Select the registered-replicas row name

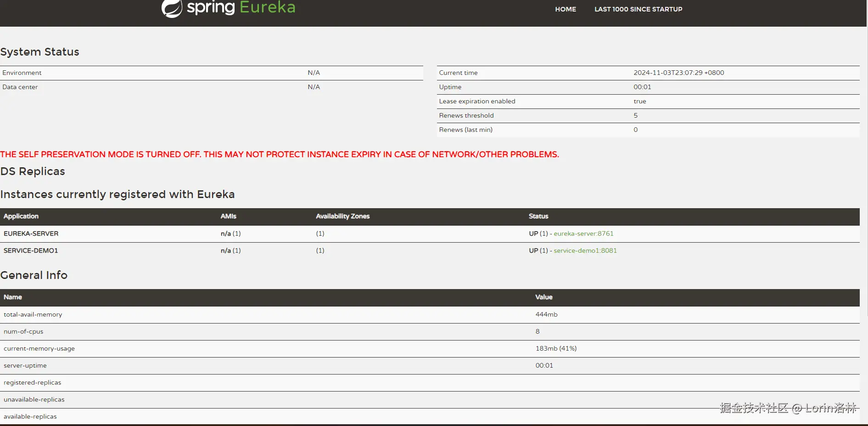33,382
